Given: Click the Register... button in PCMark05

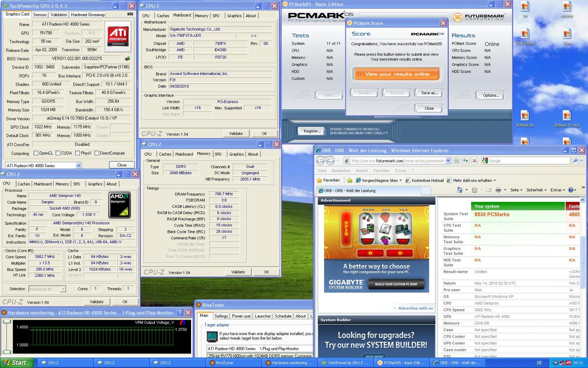Looking at the screenshot, I should coord(312,131).
